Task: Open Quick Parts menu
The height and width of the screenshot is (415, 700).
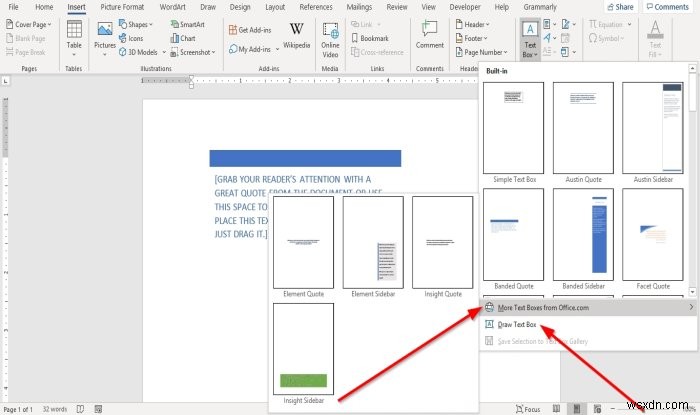Action: (x=550, y=25)
